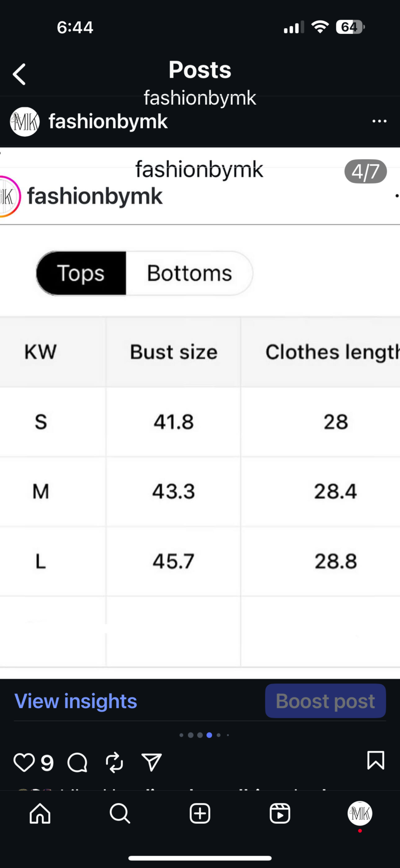Open the three-dot post options menu
The width and height of the screenshot is (400, 868).
379,121
